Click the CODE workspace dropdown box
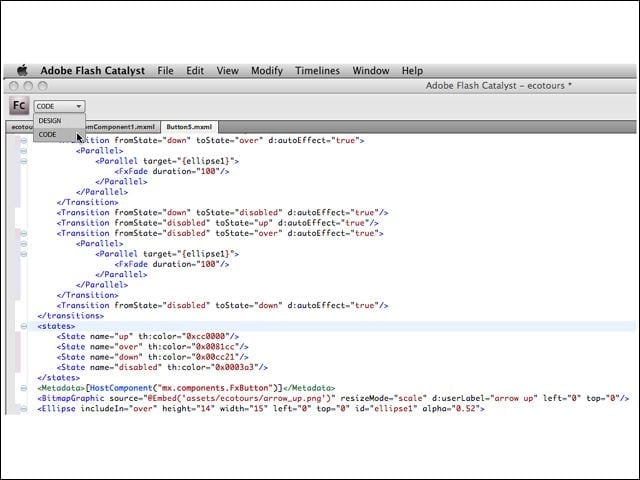 coord(59,107)
